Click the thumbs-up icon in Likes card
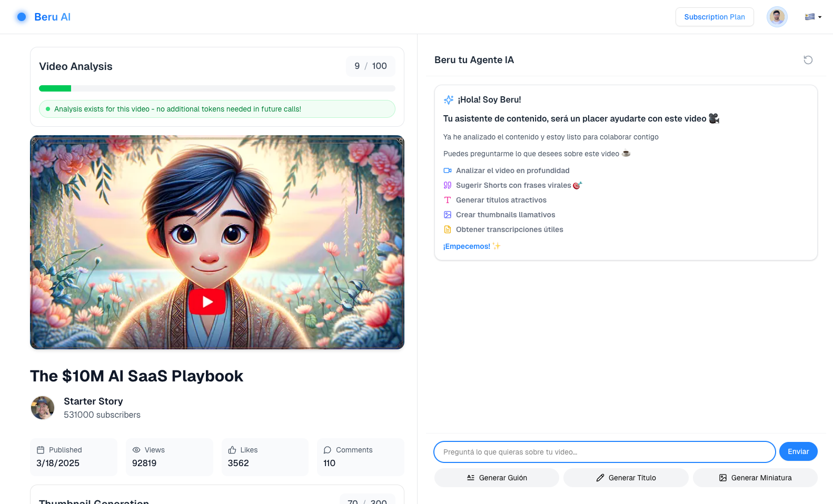833x504 pixels. [x=232, y=450]
